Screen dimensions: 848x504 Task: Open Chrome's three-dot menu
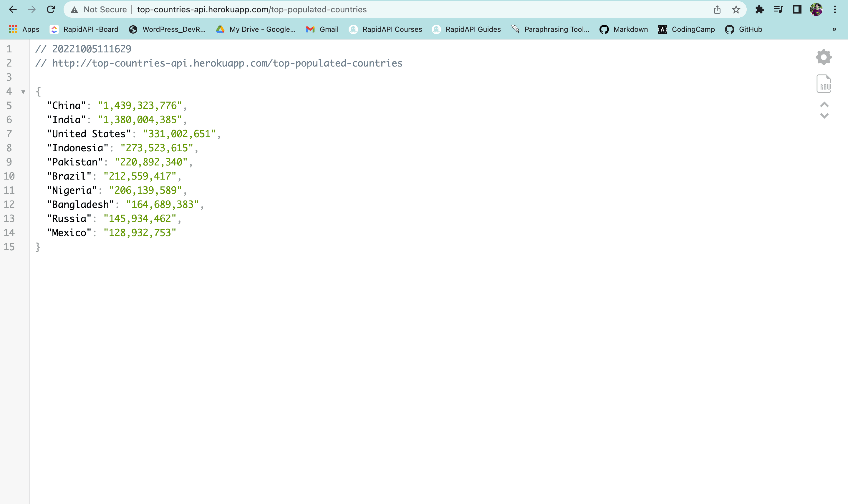tap(835, 9)
